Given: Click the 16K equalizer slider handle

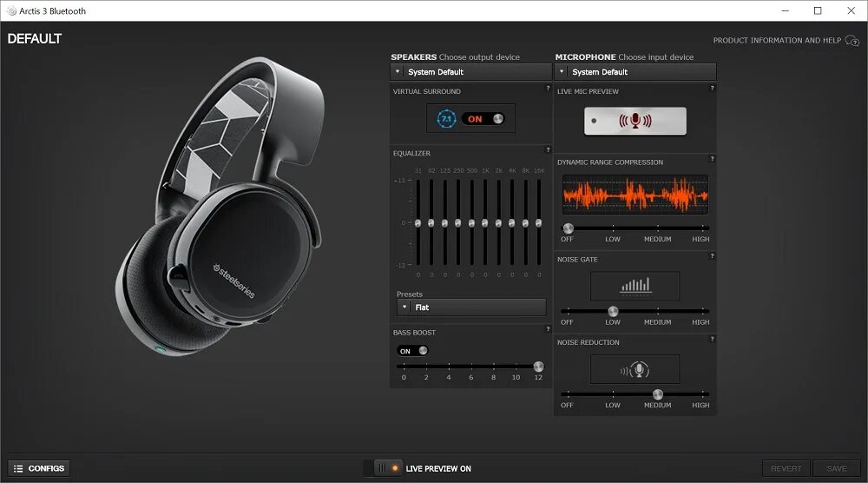Looking at the screenshot, I should coord(539,223).
